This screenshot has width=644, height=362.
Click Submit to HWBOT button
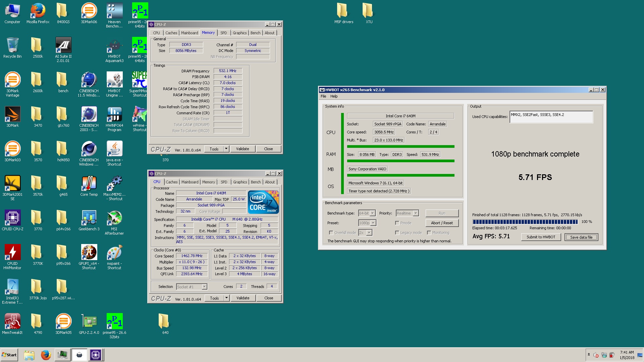(541, 237)
